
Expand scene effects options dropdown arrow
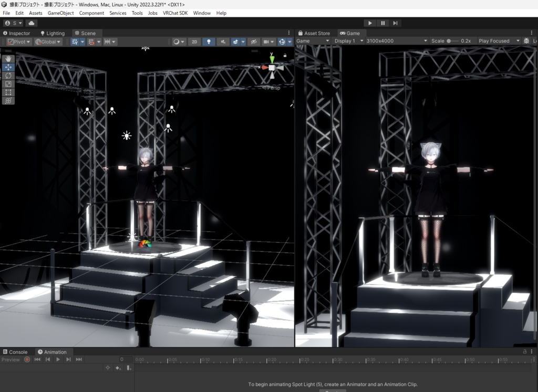click(243, 42)
